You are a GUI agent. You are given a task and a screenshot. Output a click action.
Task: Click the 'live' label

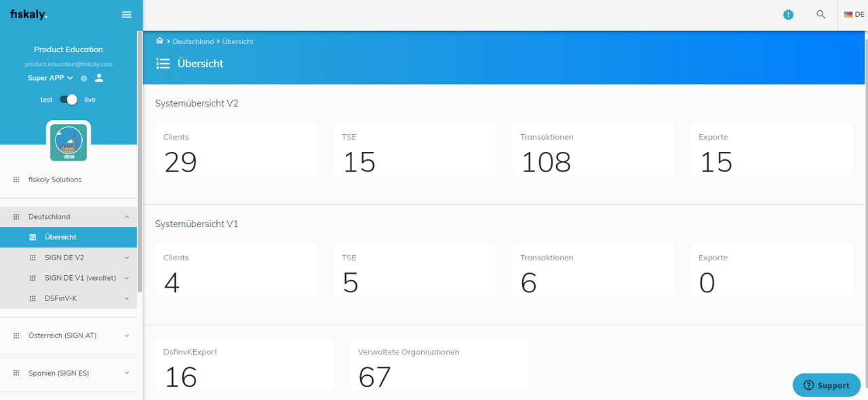point(90,100)
